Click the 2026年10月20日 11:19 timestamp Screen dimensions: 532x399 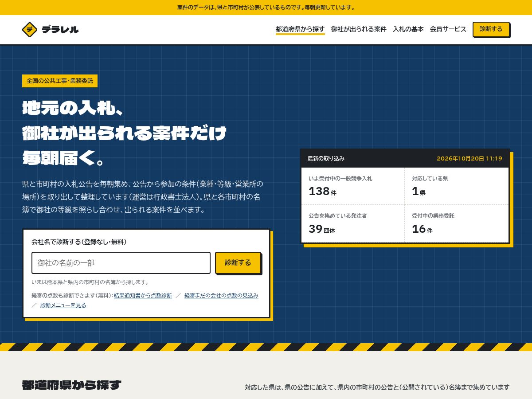(x=469, y=159)
